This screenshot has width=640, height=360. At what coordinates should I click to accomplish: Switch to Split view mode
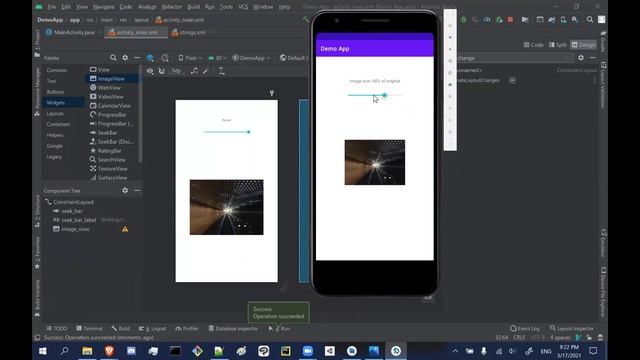coord(558,45)
